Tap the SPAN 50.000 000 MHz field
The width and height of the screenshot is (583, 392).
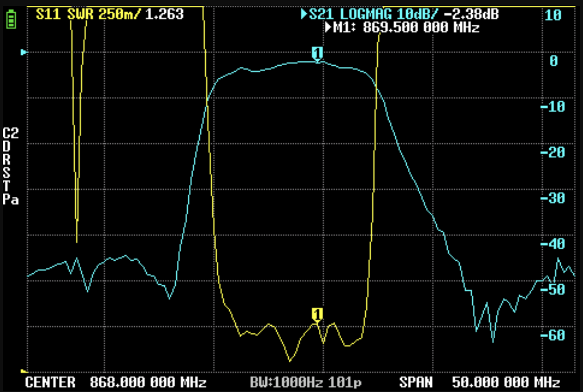coord(480,382)
